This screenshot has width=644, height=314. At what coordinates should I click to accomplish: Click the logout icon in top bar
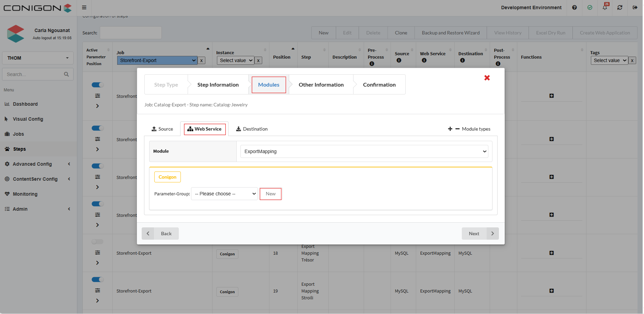(x=635, y=8)
